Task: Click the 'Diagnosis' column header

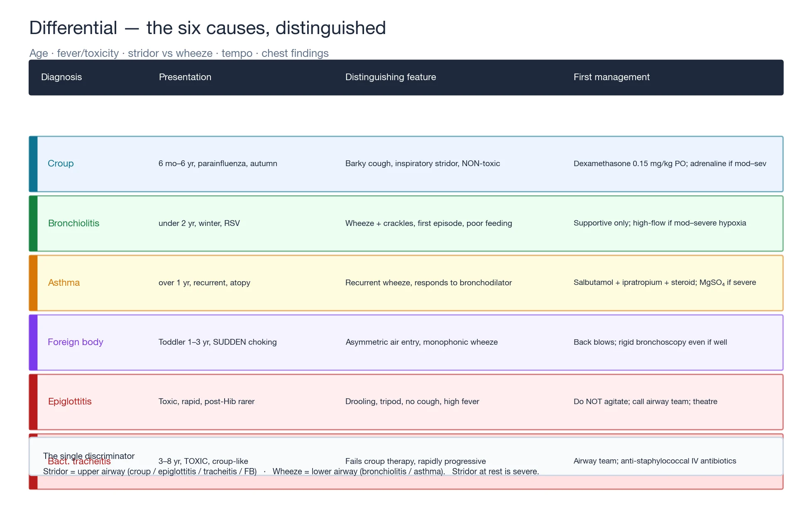Action: 61,77
